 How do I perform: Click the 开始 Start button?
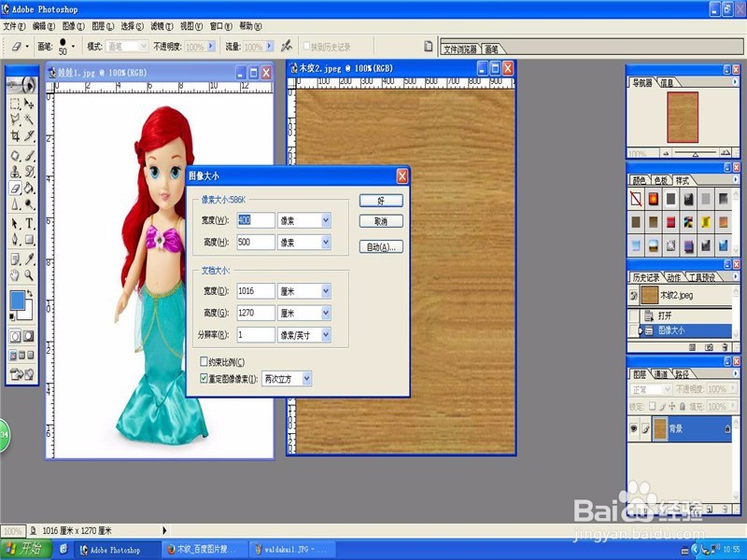[25, 549]
